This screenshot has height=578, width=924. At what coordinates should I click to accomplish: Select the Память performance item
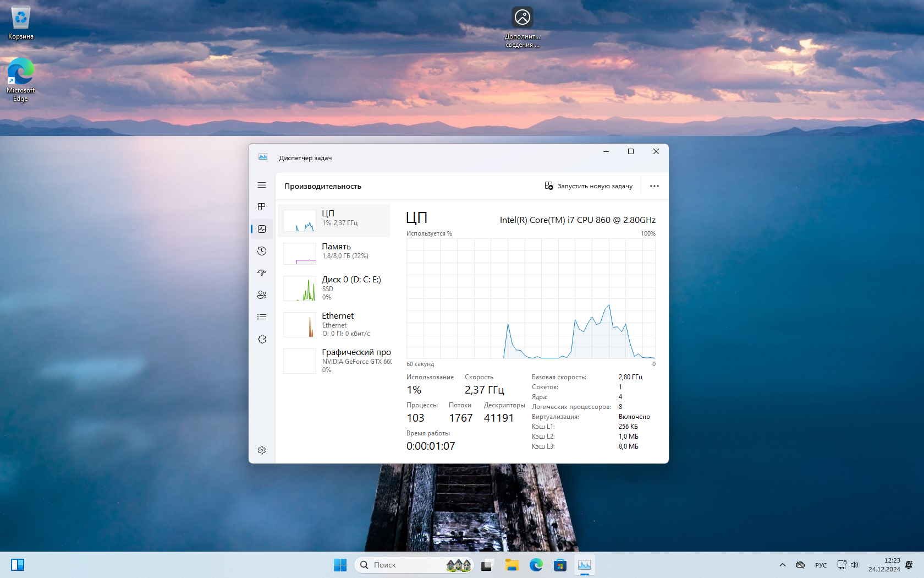coord(334,253)
